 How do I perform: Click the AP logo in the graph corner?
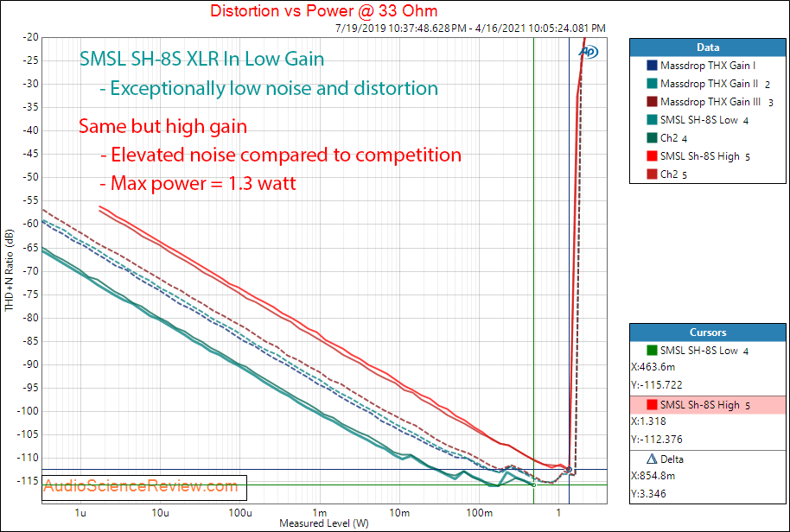pos(588,51)
